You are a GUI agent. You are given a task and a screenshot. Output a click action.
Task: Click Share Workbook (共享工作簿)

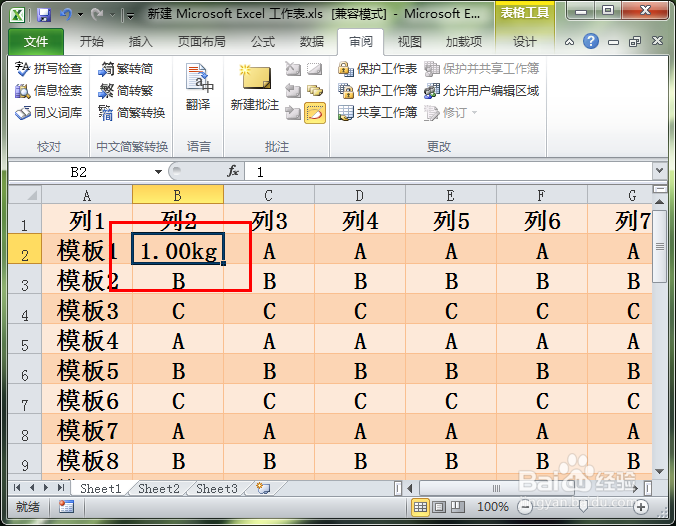pos(377,113)
